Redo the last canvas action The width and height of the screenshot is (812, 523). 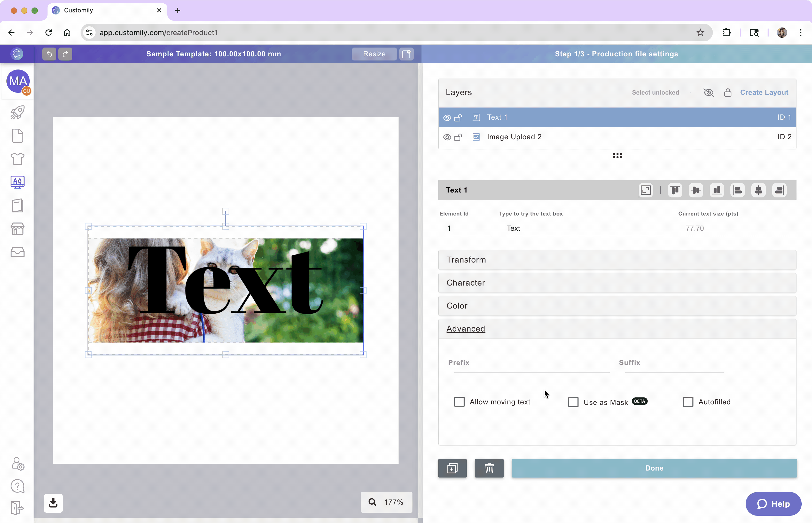tap(65, 54)
